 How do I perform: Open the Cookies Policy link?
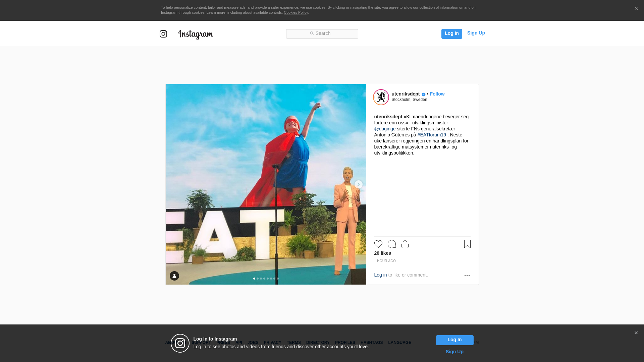296,12
